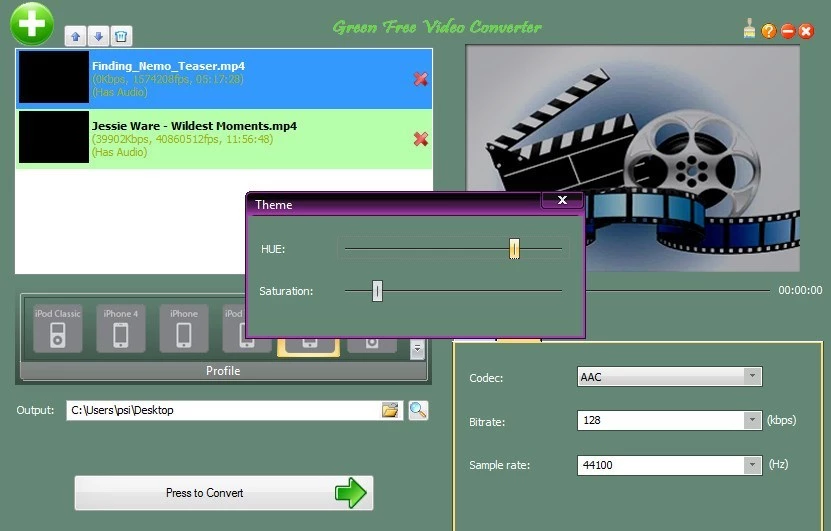Image resolution: width=831 pixels, height=531 pixels.
Task: Open the Bitrate dropdown showing 128
Action: (751, 421)
